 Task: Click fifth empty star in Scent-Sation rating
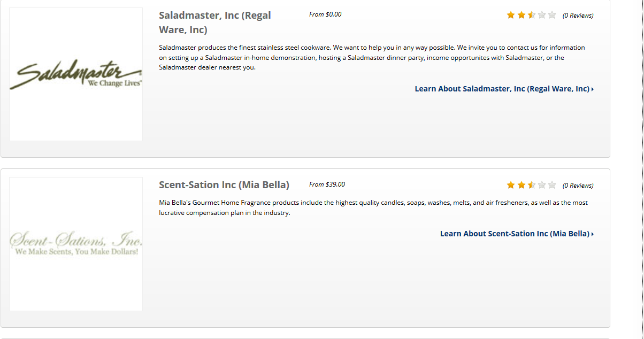point(552,185)
